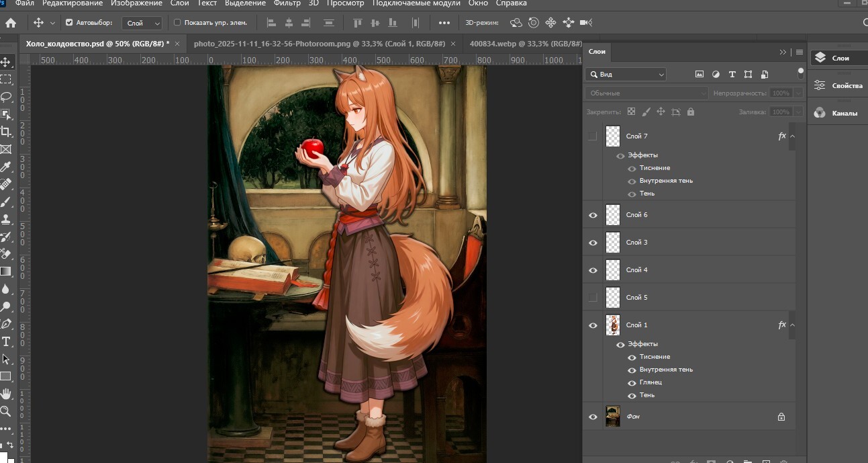Hide the Слой 4 layer
Viewport: 868px width, 463px height.
coord(593,270)
